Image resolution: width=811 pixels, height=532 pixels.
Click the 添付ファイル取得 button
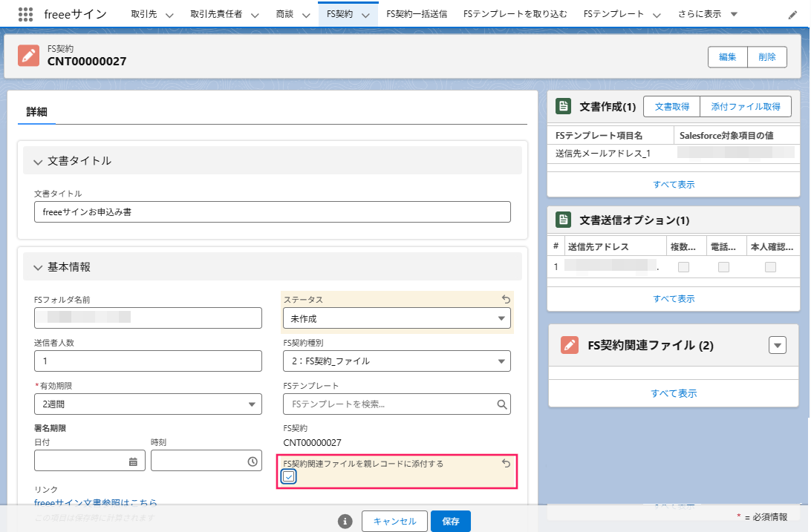coord(746,106)
